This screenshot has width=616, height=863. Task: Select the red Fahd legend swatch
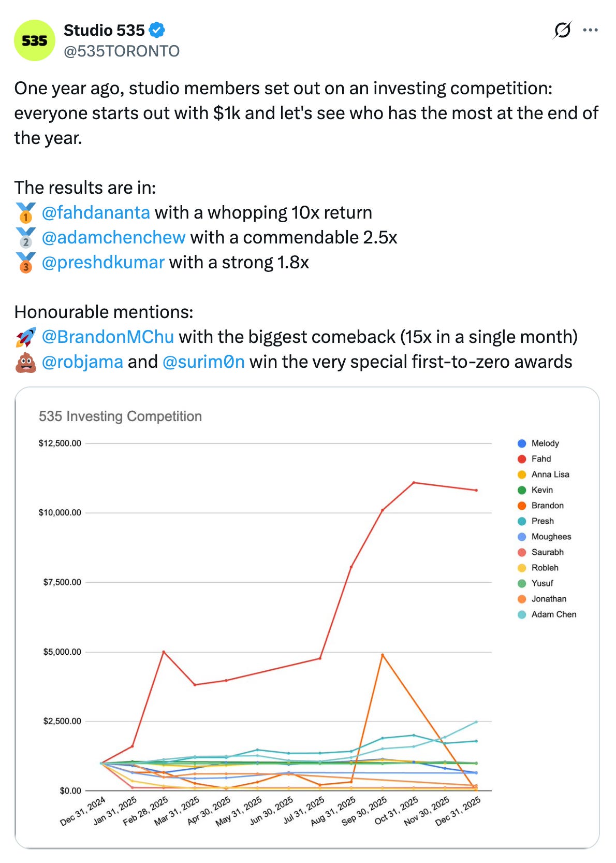(x=522, y=459)
